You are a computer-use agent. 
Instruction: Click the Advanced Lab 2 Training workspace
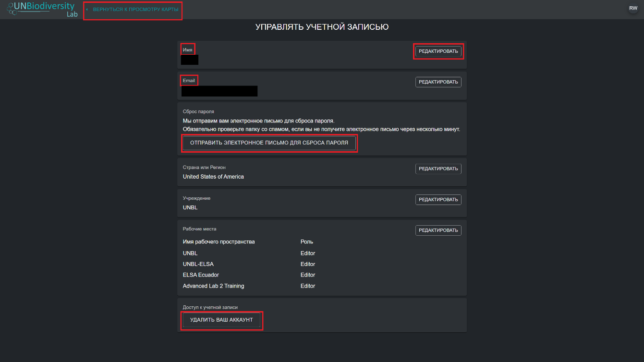[x=213, y=286]
